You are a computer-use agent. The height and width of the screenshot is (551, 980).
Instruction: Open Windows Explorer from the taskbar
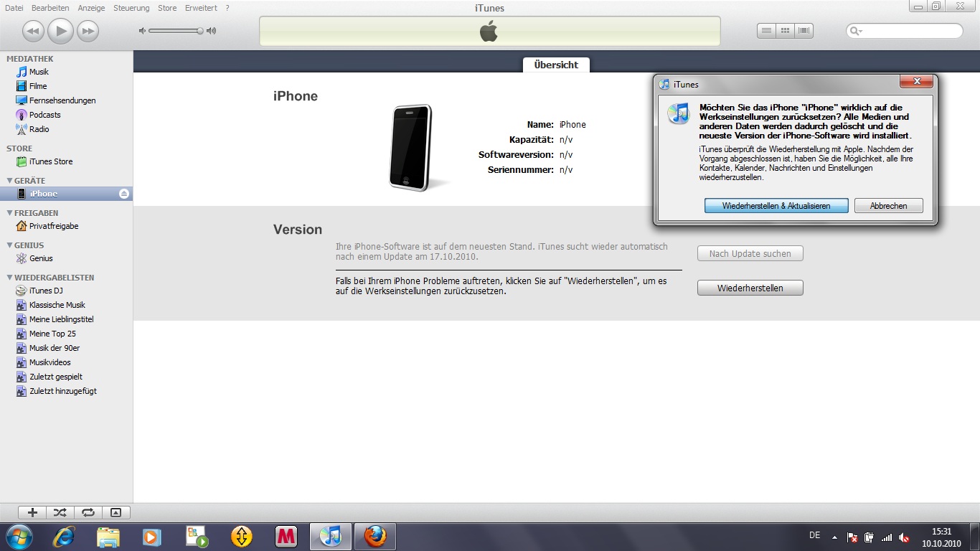click(108, 537)
